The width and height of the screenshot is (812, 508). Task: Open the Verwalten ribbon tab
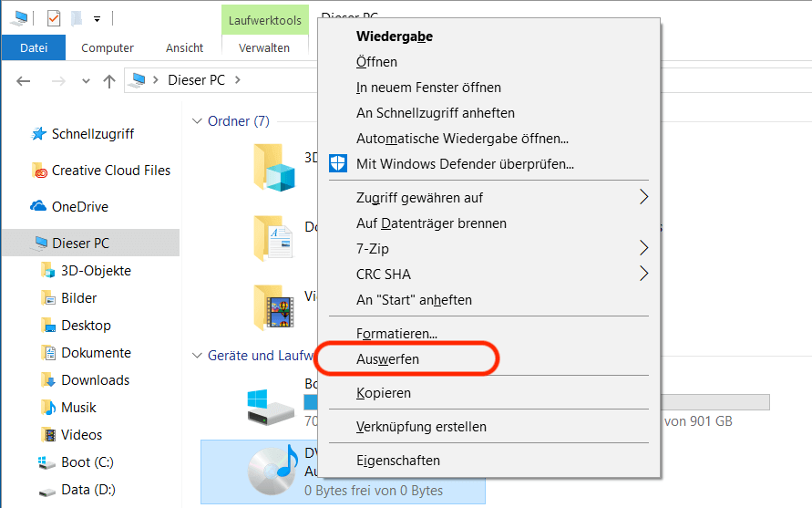[x=264, y=47]
